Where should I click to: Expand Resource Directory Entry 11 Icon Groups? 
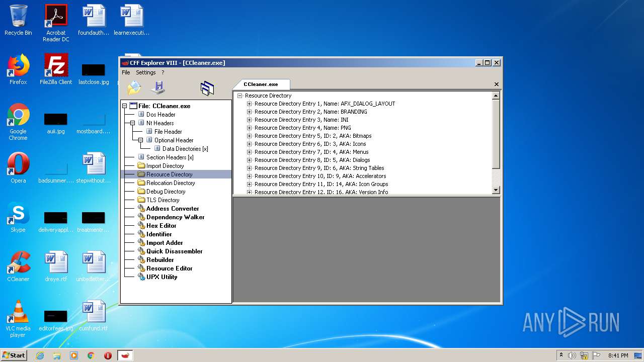(x=249, y=184)
